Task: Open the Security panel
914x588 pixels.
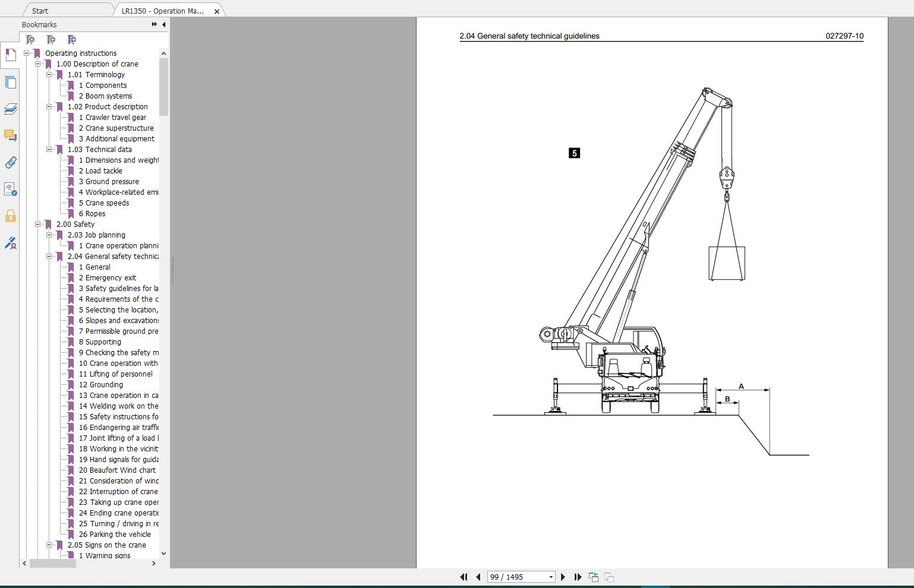Action: 10,217
